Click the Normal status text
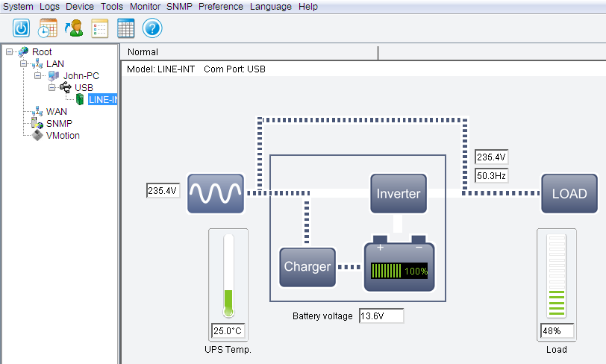 (143, 51)
